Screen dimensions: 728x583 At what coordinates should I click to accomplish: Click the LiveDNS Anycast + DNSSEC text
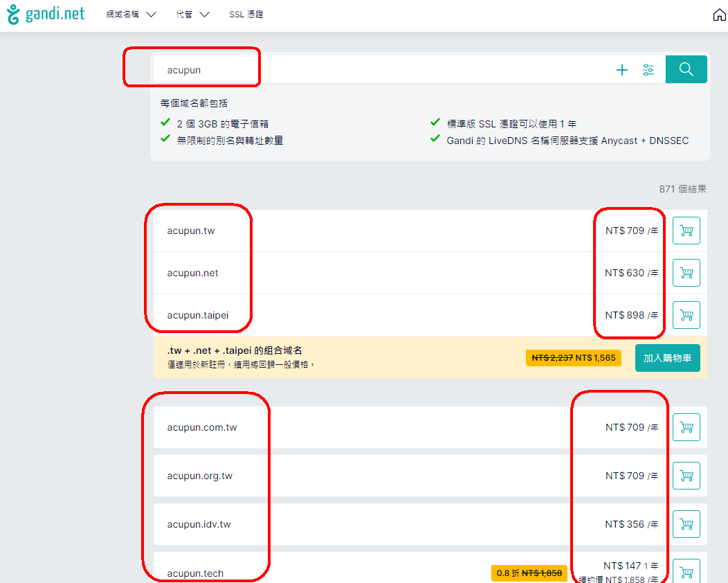click(x=567, y=141)
